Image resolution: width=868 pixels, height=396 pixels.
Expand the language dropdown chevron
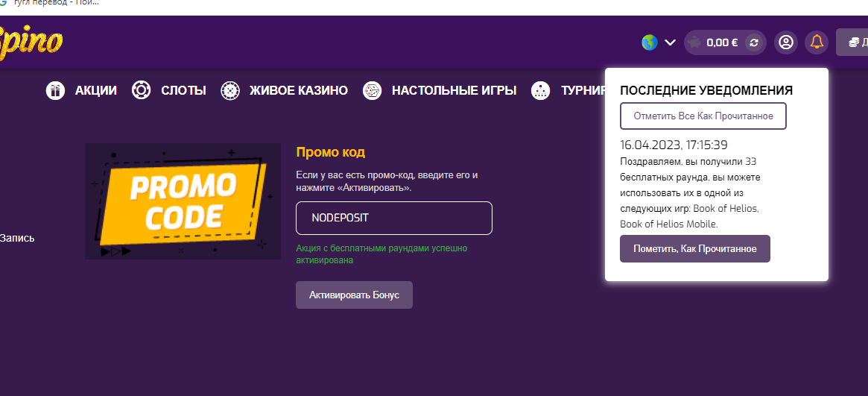(670, 43)
